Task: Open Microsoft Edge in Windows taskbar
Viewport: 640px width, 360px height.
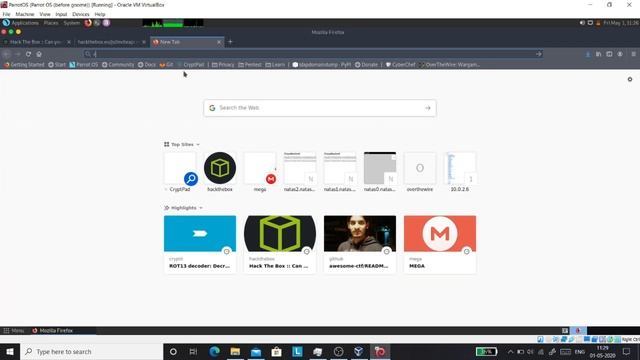Action: [214, 351]
